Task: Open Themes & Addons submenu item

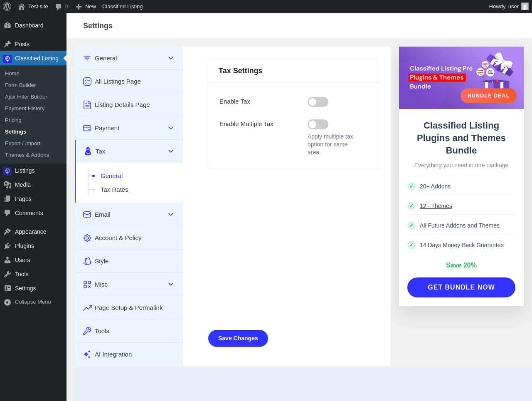Action: pyautogui.click(x=27, y=155)
